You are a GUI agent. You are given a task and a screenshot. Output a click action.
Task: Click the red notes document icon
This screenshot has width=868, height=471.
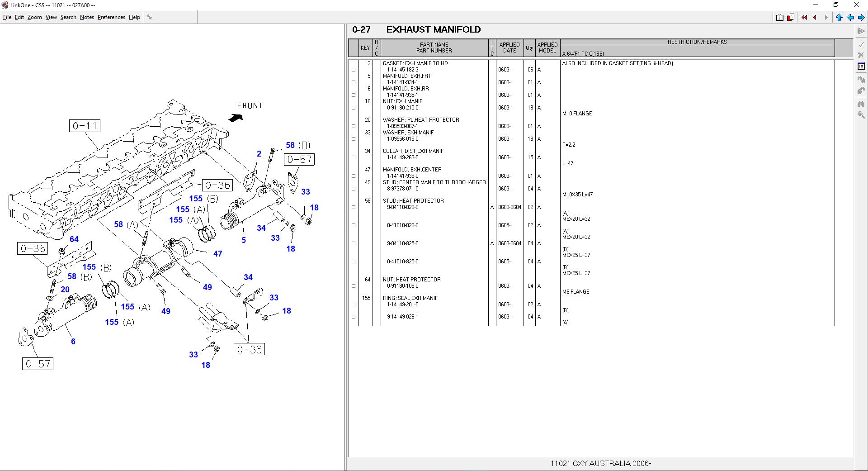point(790,17)
